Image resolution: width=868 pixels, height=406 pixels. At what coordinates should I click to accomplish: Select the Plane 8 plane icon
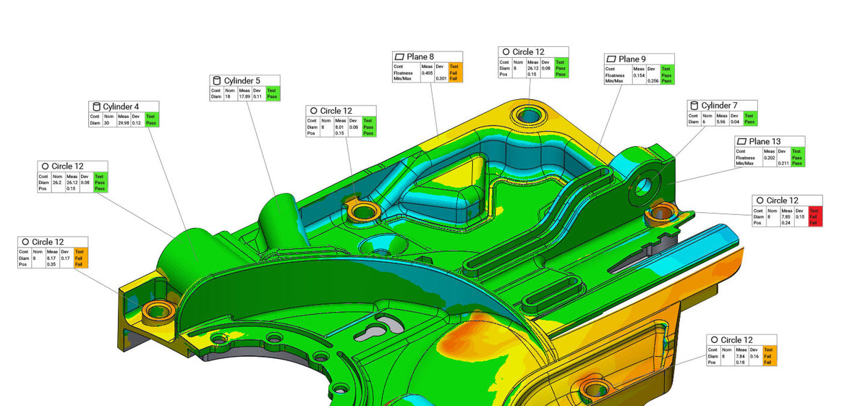coord(399,56)
